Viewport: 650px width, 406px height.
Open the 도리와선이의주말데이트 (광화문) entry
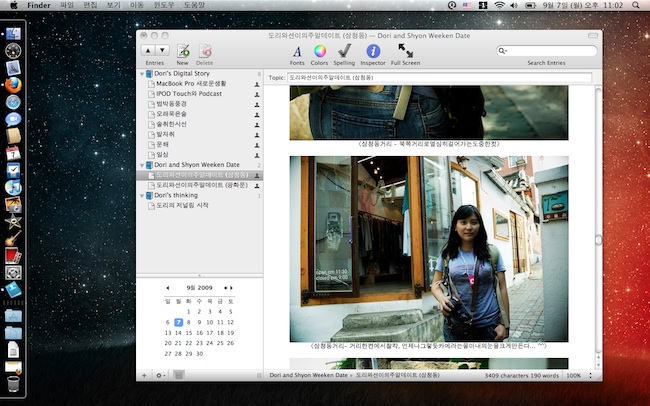coord(202,185)
